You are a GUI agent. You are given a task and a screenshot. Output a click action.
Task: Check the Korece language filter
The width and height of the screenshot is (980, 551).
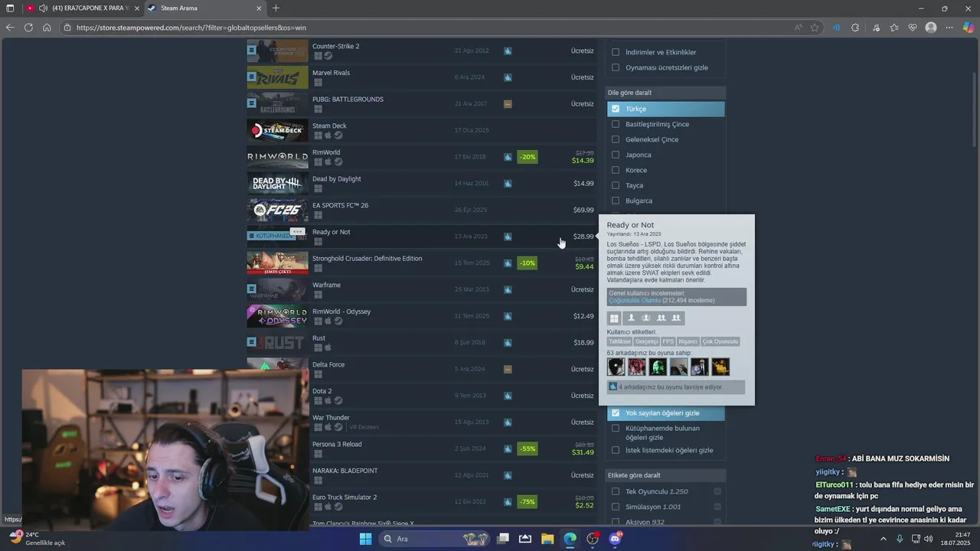click(616, 170)
